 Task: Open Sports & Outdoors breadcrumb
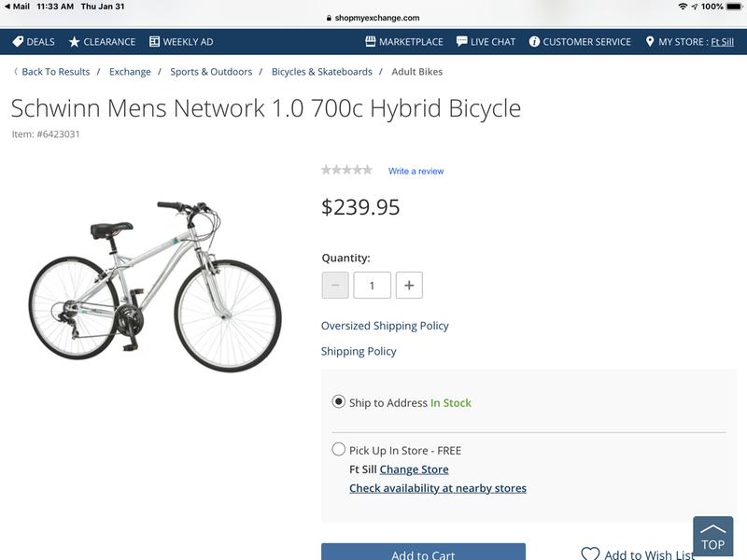click(x=211, y=72)
